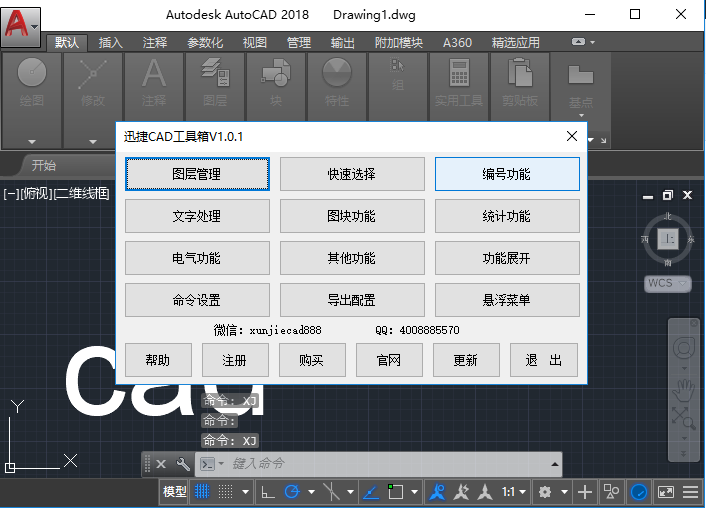Open the polar tracking angle dropdown arrow

pyautogui.click(x=312, y=492)
